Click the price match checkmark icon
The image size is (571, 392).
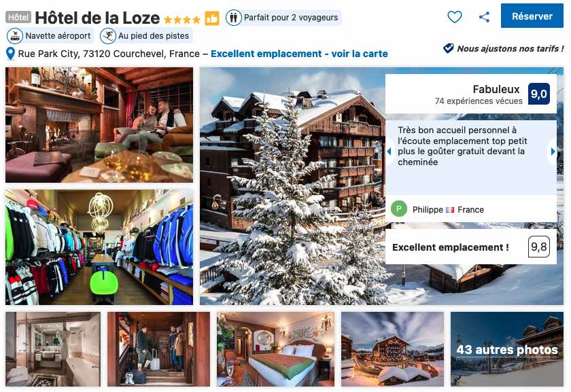pos(448,48)
